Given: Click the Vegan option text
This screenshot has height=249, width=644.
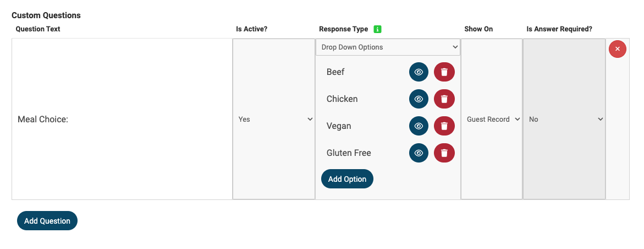Looking at the screenshot, I should coord(339,126).
